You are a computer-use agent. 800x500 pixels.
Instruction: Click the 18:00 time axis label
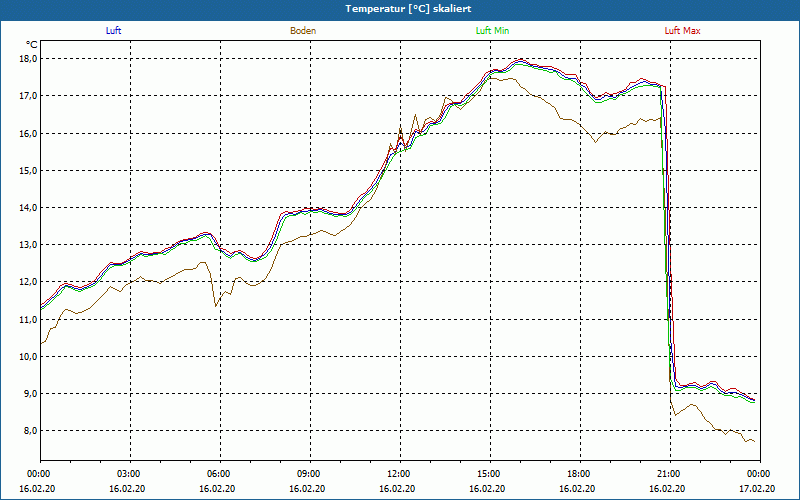coord(578,474)
